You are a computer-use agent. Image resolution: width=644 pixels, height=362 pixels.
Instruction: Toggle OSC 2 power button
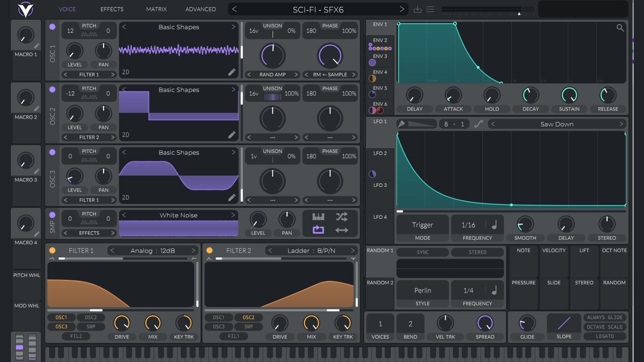coord(52,89)
